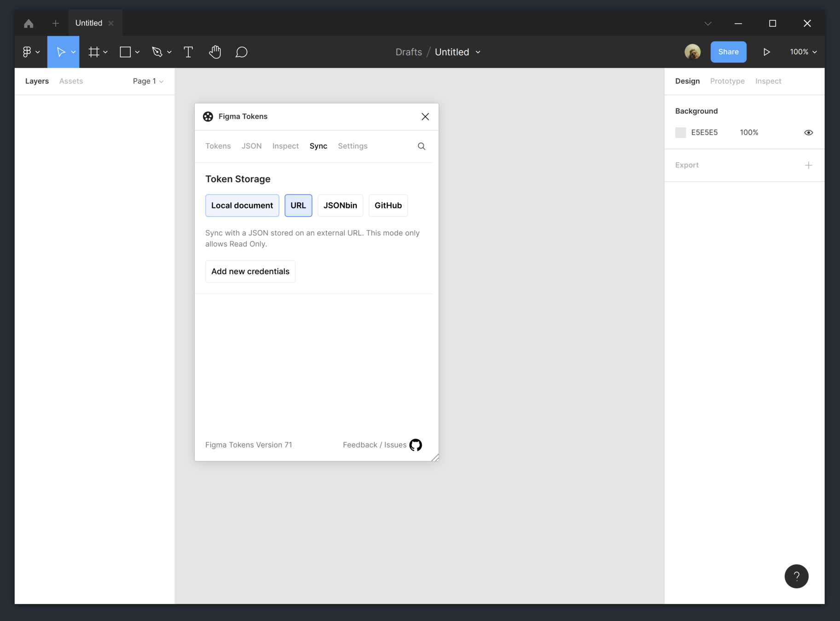Select GitHub storage option

(388, 206)
